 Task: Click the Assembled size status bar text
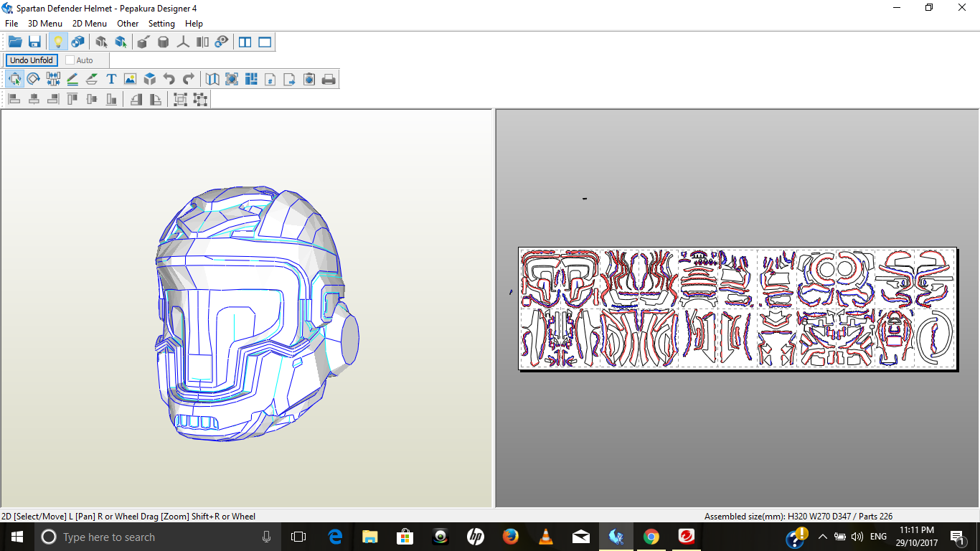(798, 517)
